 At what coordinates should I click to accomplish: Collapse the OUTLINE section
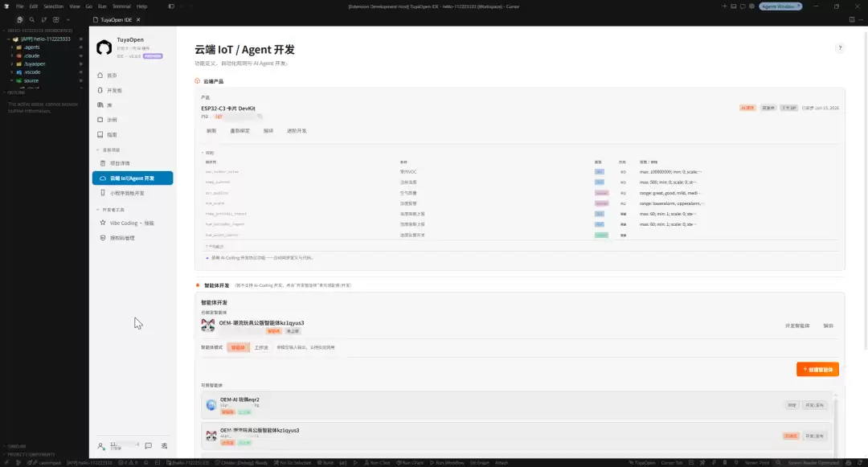[17, 92]
